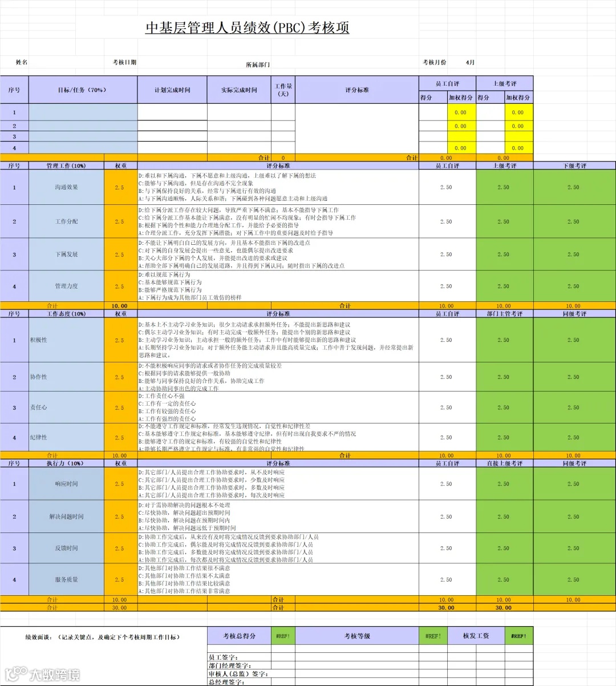Click the 所属部门 label
The width and height of the screenshot is (616, 686).
[x=258, y=64]
